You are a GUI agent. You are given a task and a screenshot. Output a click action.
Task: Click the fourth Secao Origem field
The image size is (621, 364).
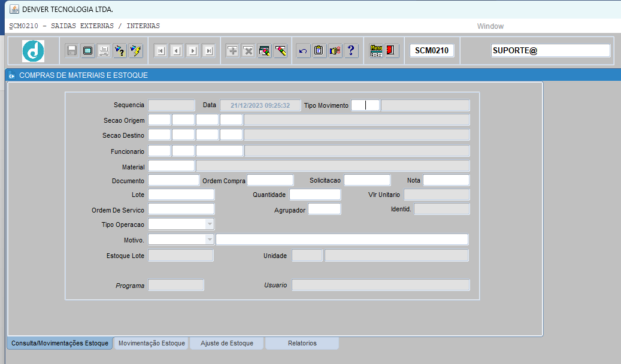pos(231,120)
